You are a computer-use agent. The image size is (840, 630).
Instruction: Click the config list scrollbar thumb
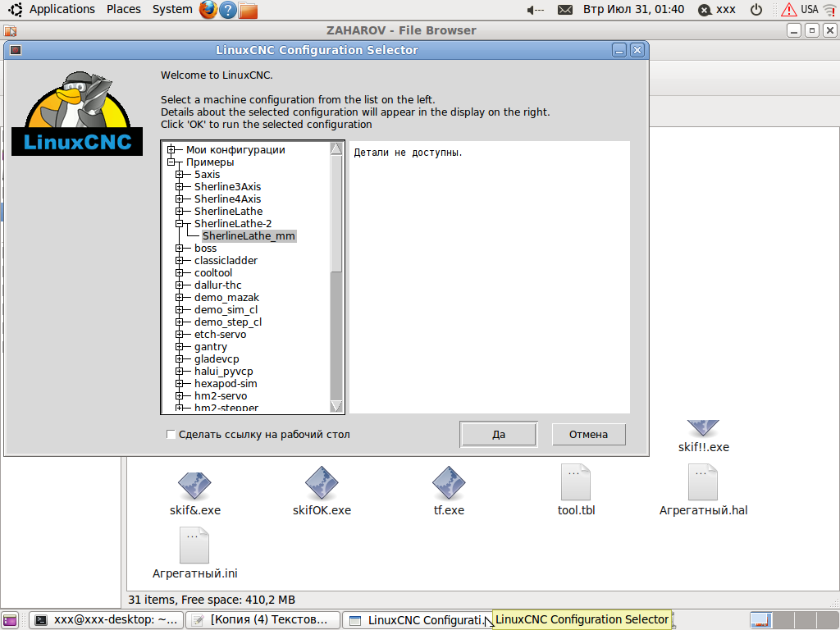coord(336,214)
